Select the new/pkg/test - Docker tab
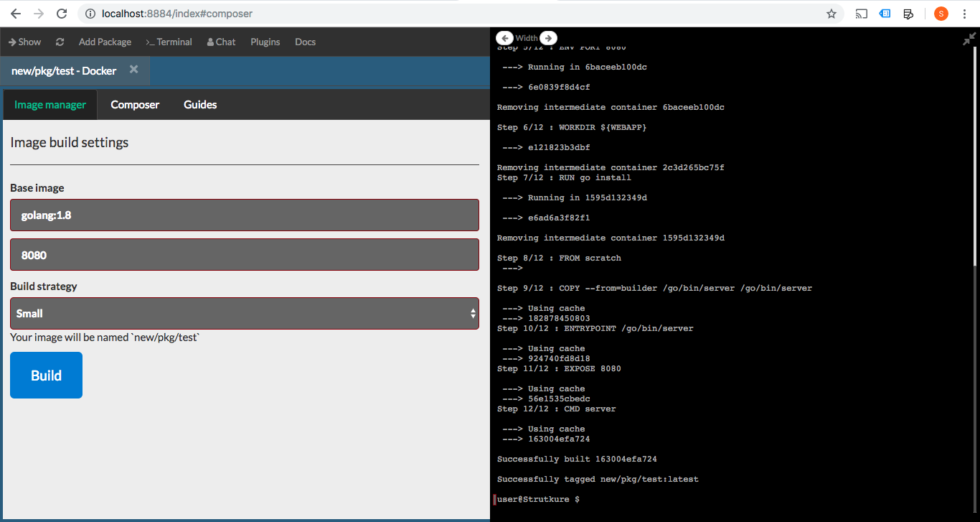980x522 pixels. tap(75, 70)
